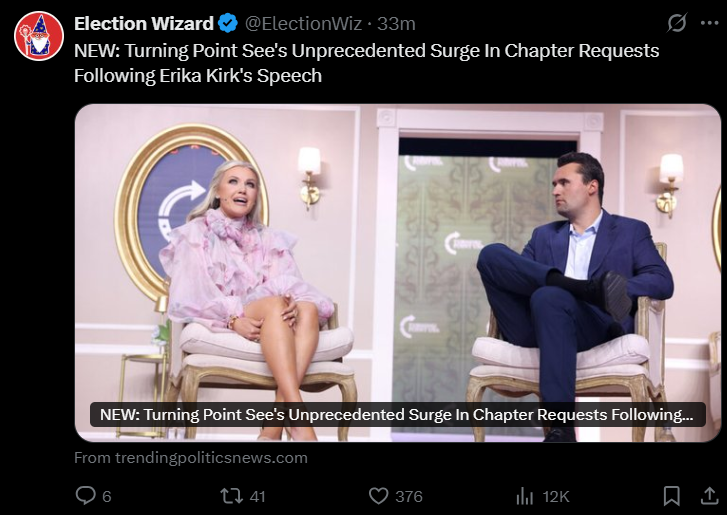Screen dimensions: 727x515
Task: Open the Election Wizard profile avatar
Action: point(39,36)
